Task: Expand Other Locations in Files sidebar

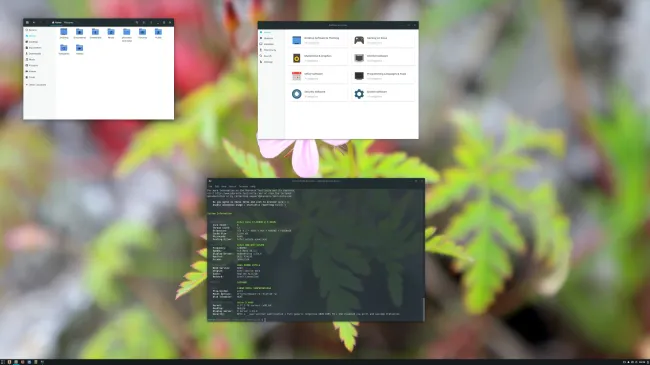Action: (36, 85)
